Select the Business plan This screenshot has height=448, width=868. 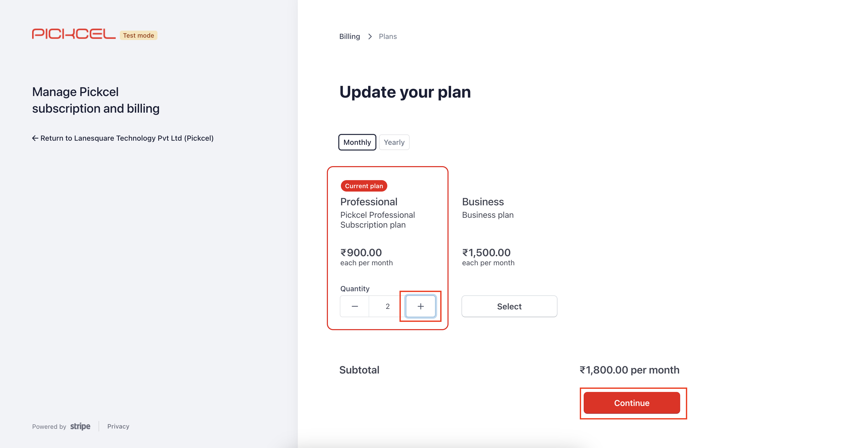[509, 307]
